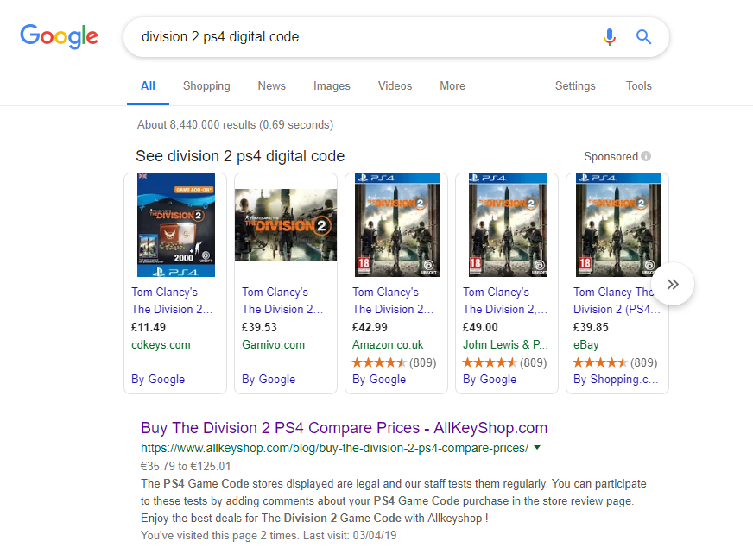
Task: Click the Last visit: 03/04/19 text
Action: [x=350, y=536]
